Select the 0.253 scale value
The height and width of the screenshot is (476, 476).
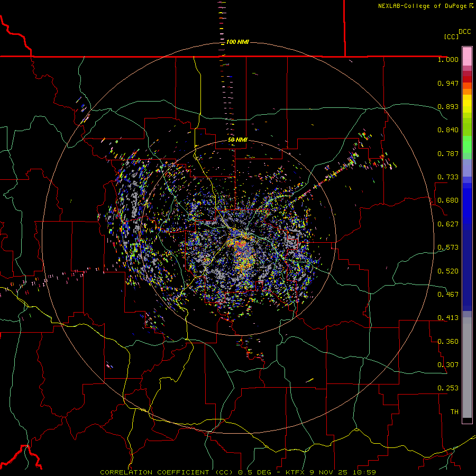coord(448,388)
